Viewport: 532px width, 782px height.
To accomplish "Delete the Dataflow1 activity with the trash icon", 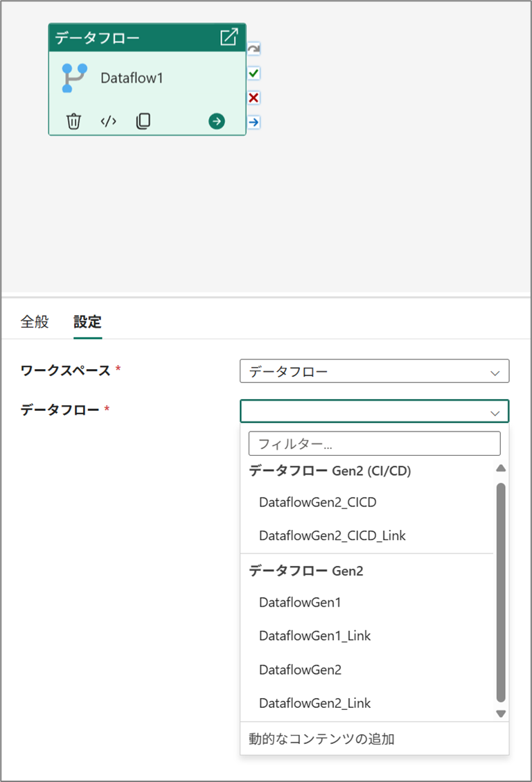I will click(x=74, y=121).
